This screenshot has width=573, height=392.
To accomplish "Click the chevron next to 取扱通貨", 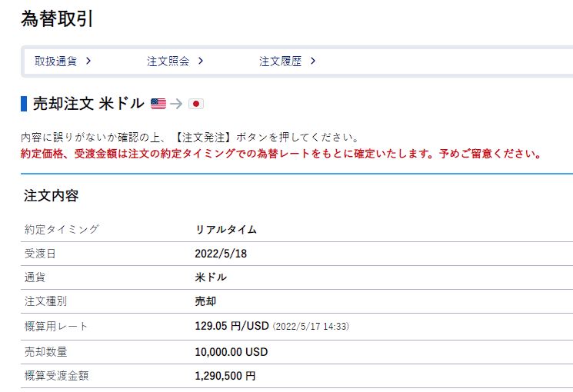I will (89, 61).
